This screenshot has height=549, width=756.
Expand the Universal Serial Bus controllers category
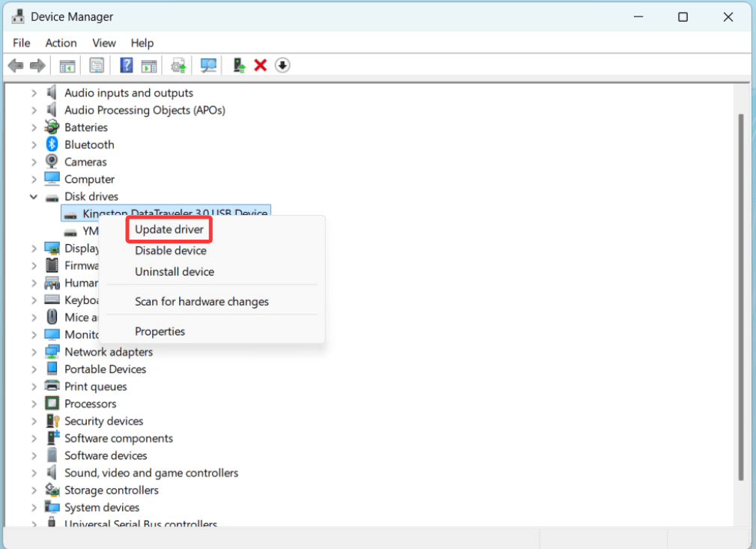[x=34, y=524]
